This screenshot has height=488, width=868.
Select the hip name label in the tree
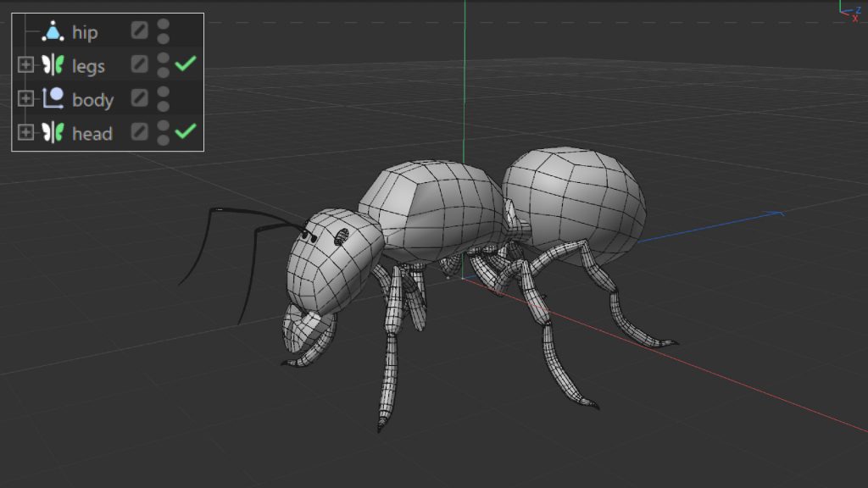[85, 32]
